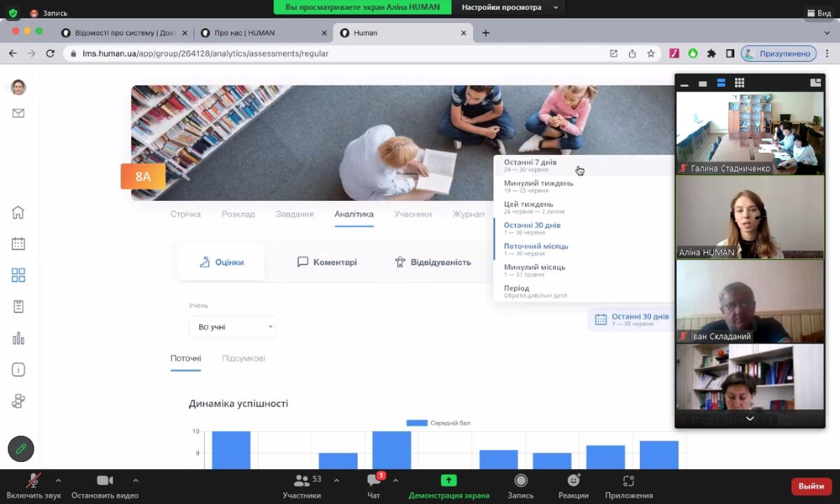Expand audio options arrow next to microphone

[x=58, y=480]
